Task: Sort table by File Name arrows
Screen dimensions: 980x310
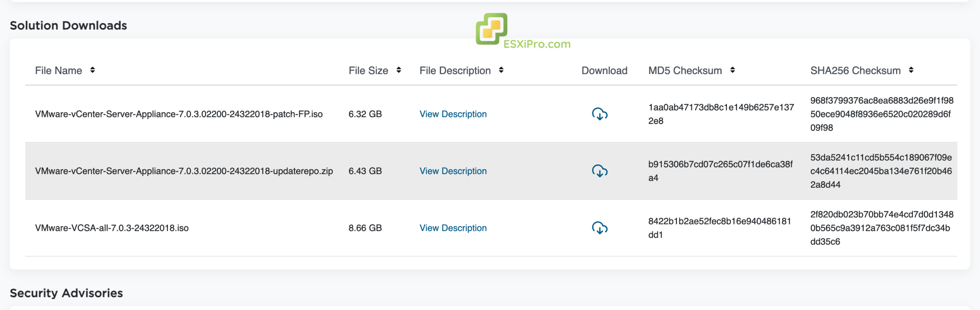Action: tap(92, 70)
